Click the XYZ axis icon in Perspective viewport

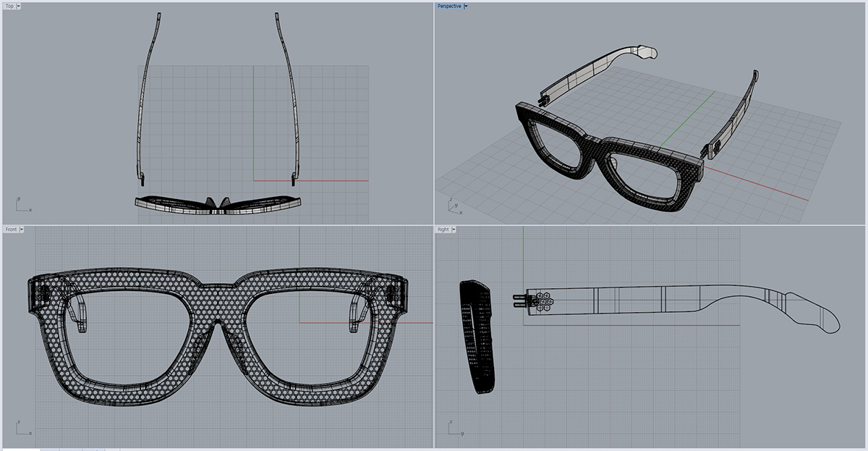(x=453, y=206)
